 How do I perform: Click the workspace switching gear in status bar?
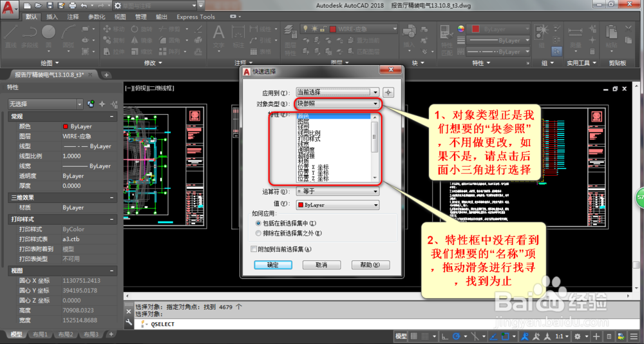click(x=577, y=336)
